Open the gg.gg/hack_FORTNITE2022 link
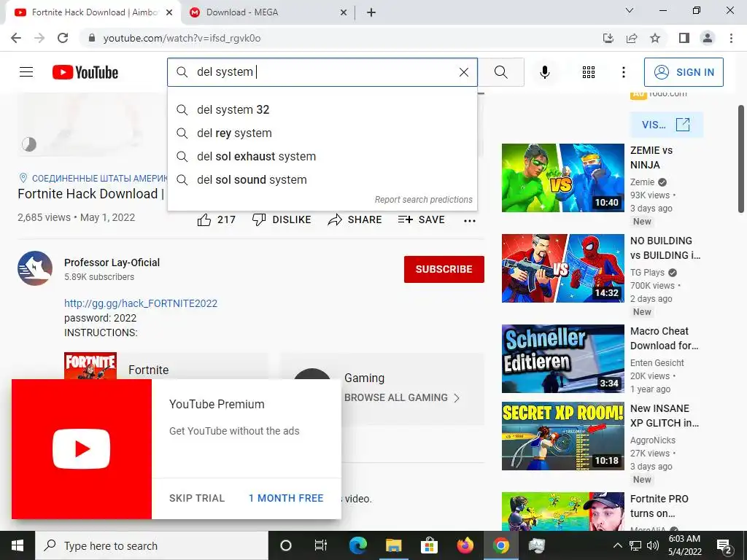This screenshot has height=560, width=747. (141, 303)
